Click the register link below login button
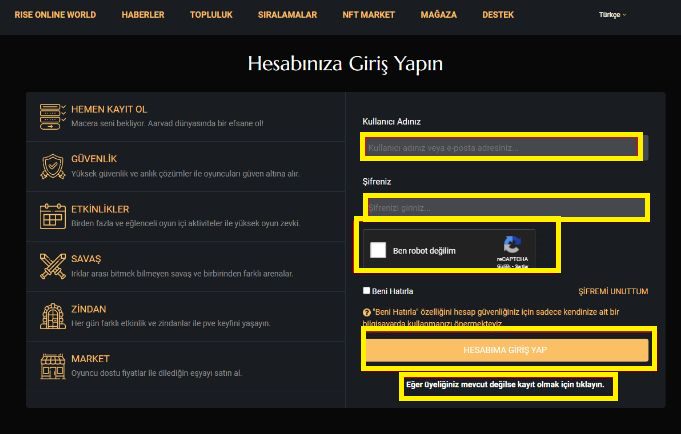Image resolution: width=681 pixels, height=434 pixels. [x=505, y=384]
